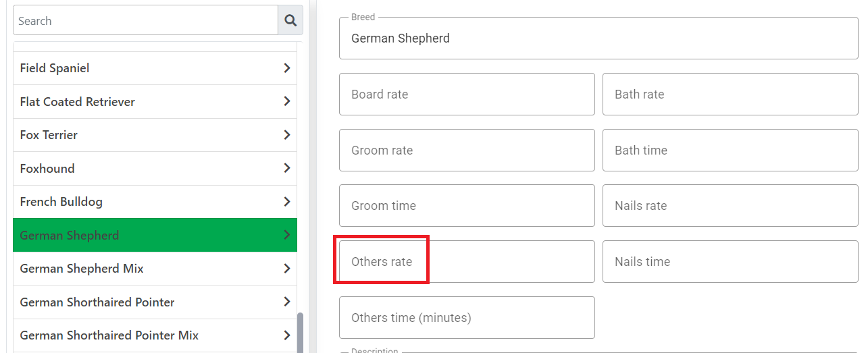Open Flat Coated Retriever chevron arrow
868x353 pixels.
click(287, 101)
